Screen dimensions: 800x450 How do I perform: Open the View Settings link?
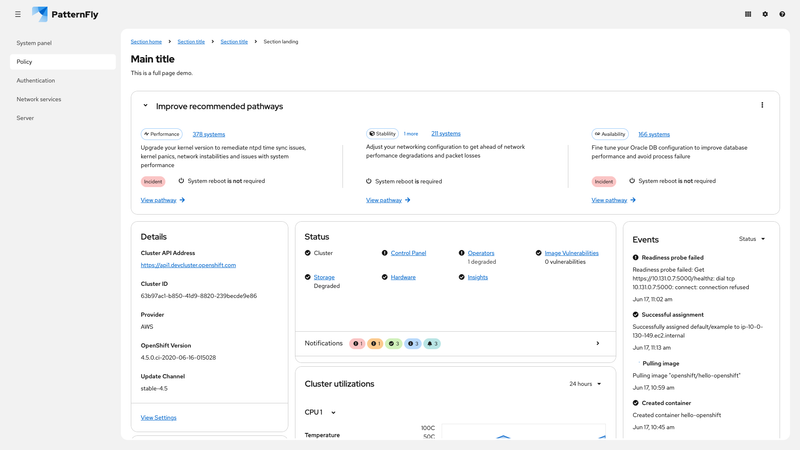pos(158,417)
